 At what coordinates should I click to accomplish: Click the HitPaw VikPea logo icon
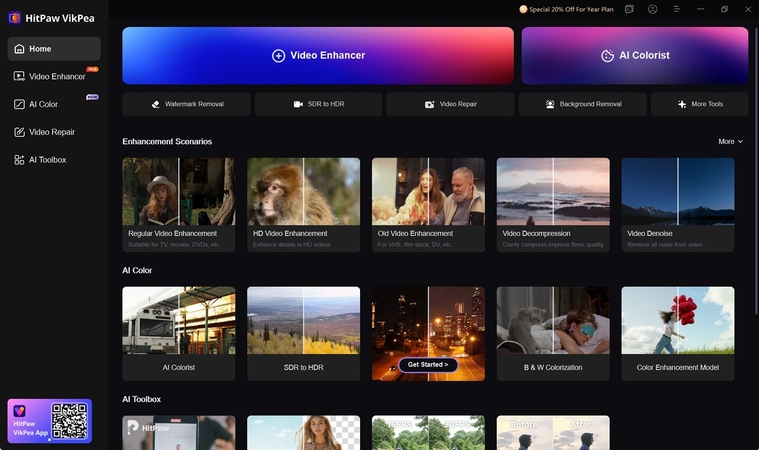pyautogui.click(x=14, y=18)
